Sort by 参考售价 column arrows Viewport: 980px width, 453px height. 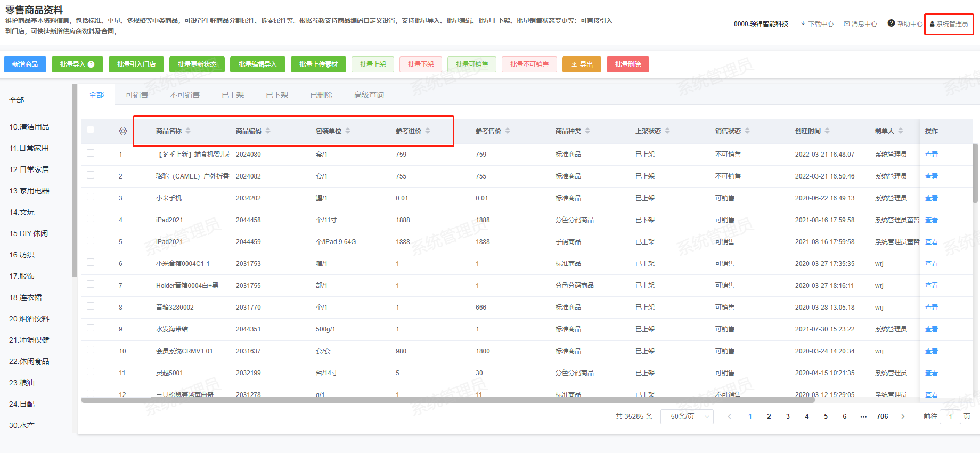coord(508,131)
